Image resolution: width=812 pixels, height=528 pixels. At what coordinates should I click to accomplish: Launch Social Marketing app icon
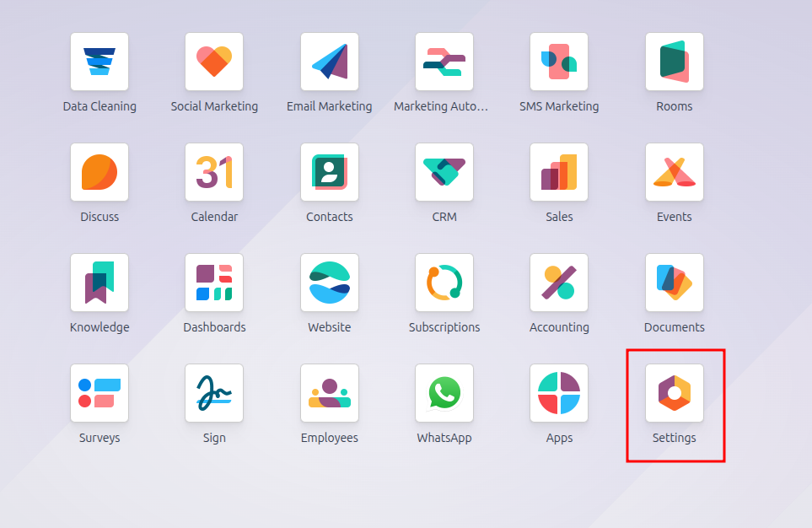pos(214,62)
